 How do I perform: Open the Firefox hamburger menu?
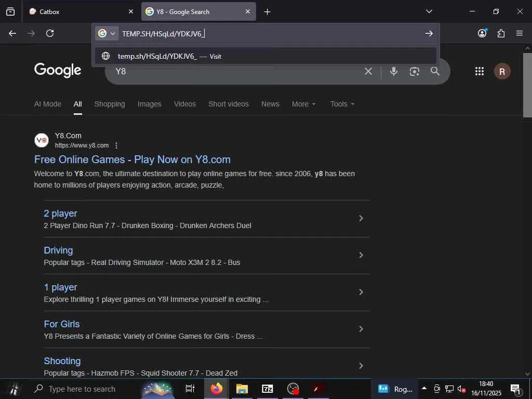click(x=520, y=33)
